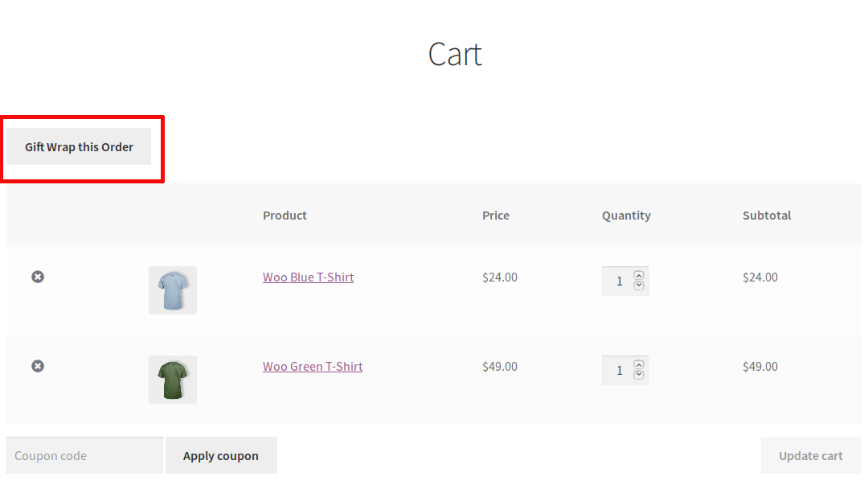Open the blue t-shirt product thumbnail
Screen dimensions: 868x489
click(x=173, y=290)
